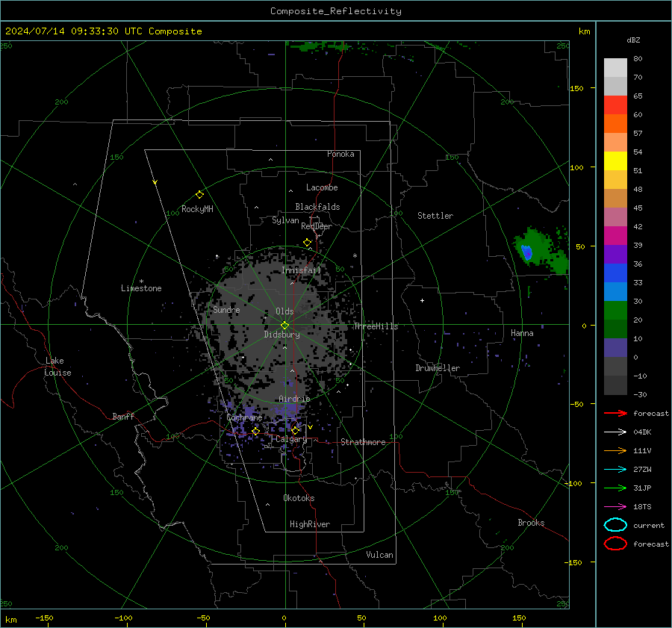The image size is (672, 628).
Task: Click the HighRiver city label
Action: click(x=310, y=524)
